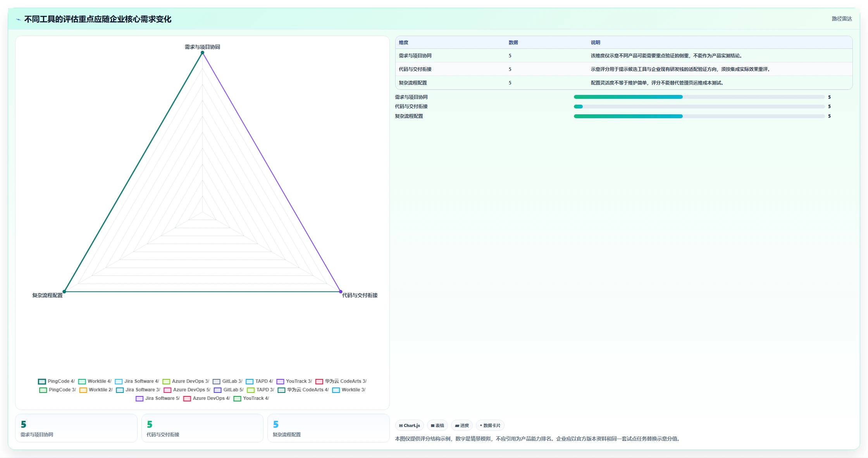Click the 复杂流程配置 radar axis label
Viewport: 868px width, 458px height.
point(47,295)
